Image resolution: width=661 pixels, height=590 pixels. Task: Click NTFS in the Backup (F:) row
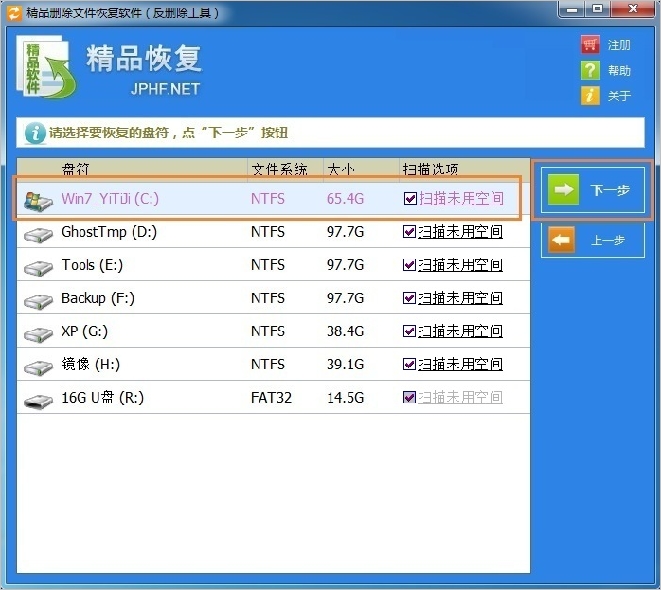coord(268,298)
